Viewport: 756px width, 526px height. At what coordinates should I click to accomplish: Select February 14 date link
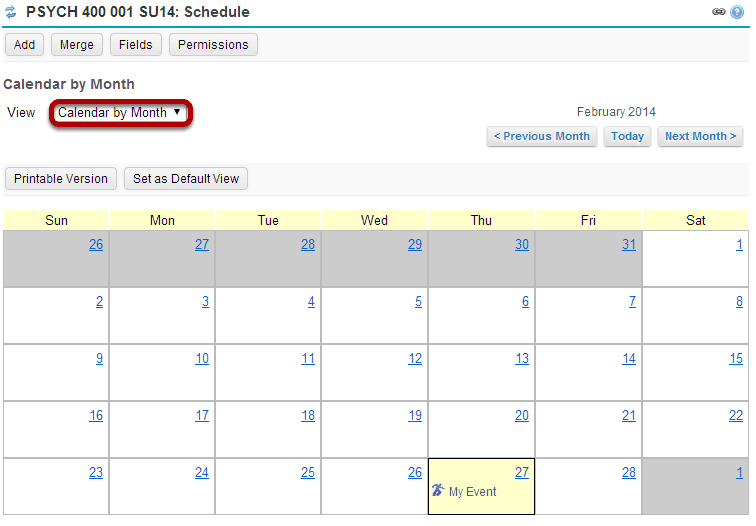point(629,359)
